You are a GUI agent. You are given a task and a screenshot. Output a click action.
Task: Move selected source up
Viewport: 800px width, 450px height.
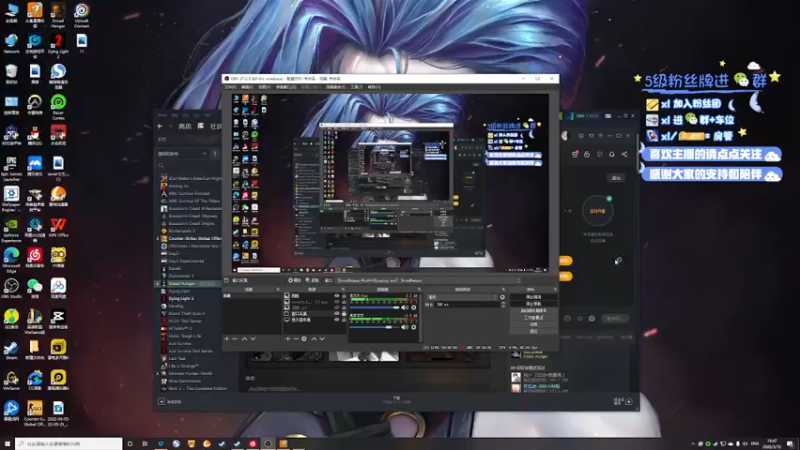314,339
